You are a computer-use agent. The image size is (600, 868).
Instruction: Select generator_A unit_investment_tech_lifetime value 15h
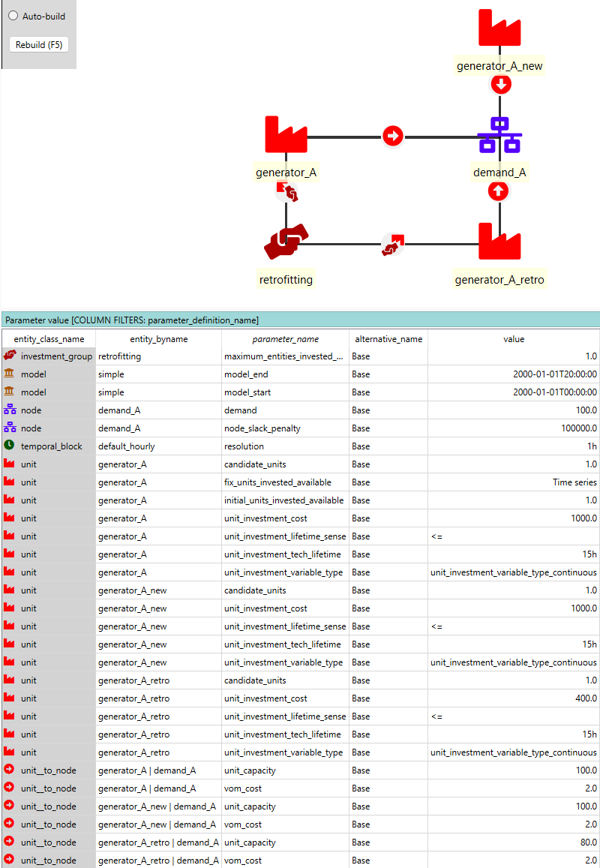[x=514, y=554]
